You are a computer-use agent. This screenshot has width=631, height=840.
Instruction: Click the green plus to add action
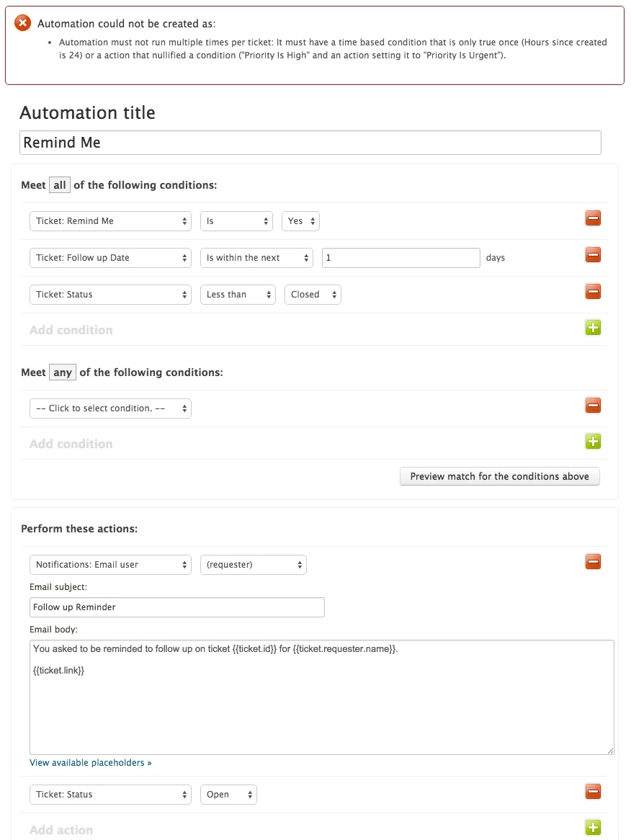(593, 828)
